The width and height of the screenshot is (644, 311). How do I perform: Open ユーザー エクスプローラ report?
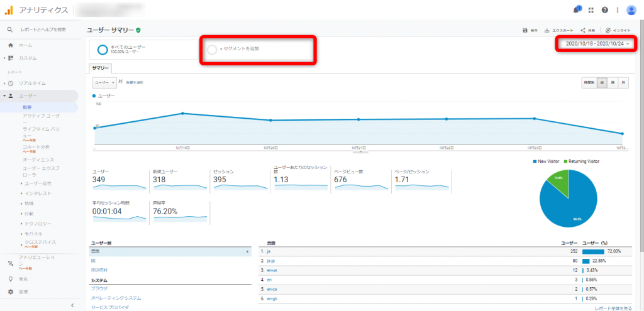(x=42, y=171)
